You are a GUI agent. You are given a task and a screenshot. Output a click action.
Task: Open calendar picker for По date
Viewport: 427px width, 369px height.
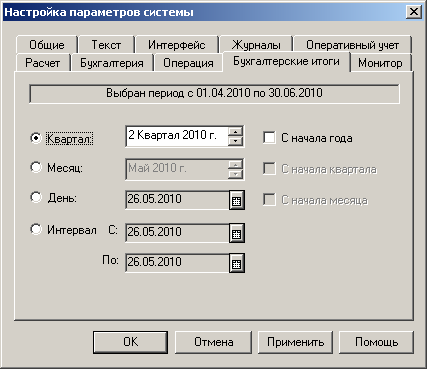click(237, 263)
